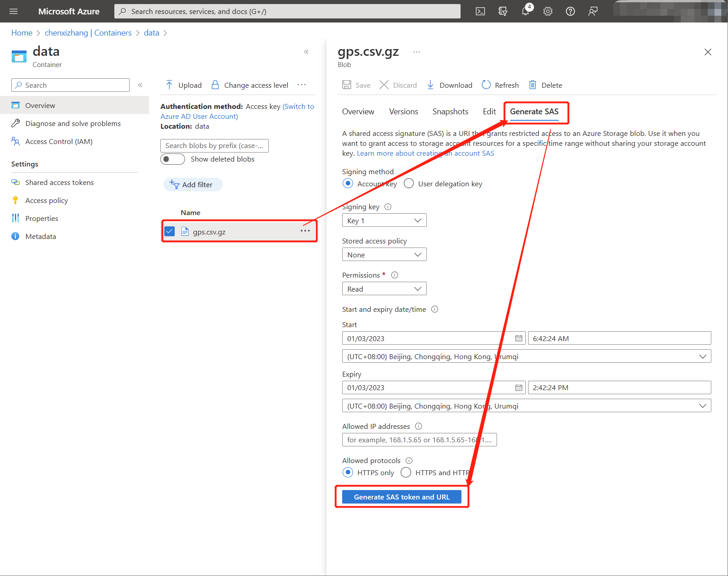
Task: Select Account key signing method
Action: pos(348,184)
